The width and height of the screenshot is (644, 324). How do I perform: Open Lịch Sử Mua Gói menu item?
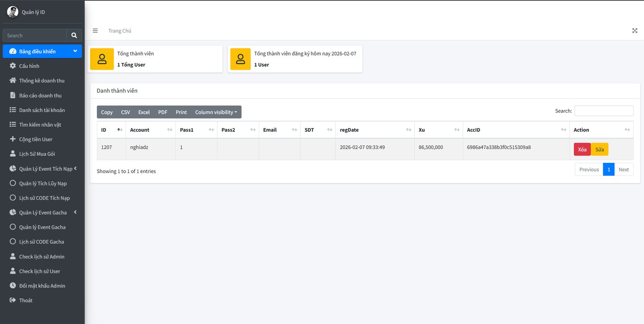(37, 154)
